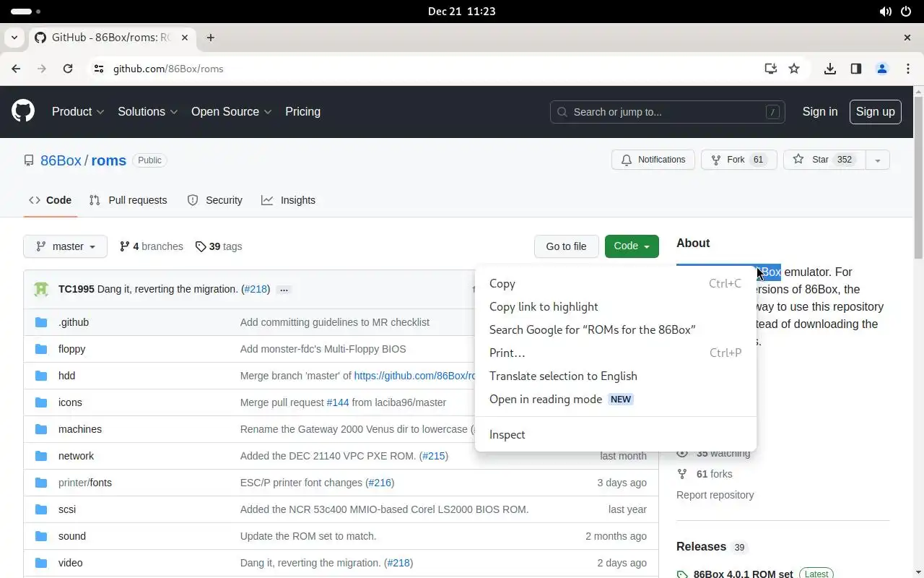Click the Sign in link
The image size is (924, 578).
coord(820,111)
